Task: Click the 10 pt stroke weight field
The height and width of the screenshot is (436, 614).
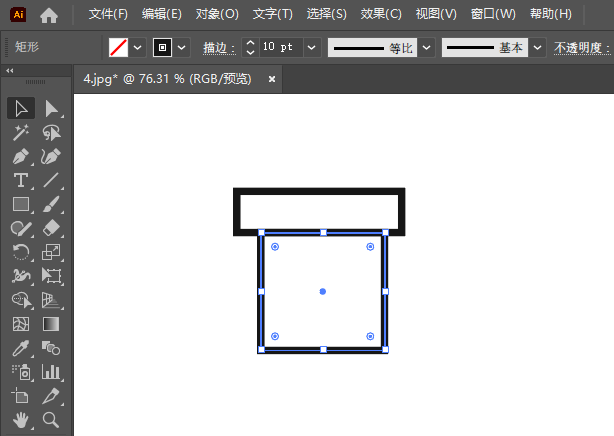Action: (280, 47)
